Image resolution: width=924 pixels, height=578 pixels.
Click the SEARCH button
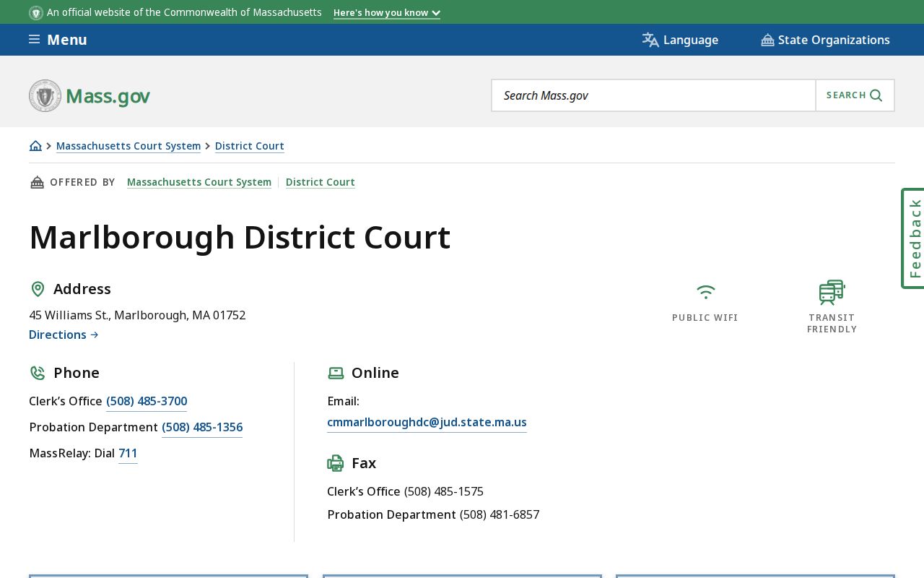tap(855, 95)
